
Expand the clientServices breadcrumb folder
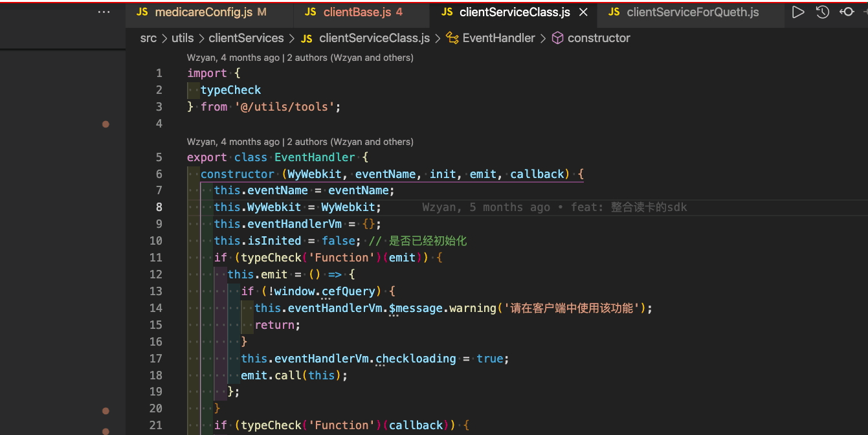(x=246, y=38)
